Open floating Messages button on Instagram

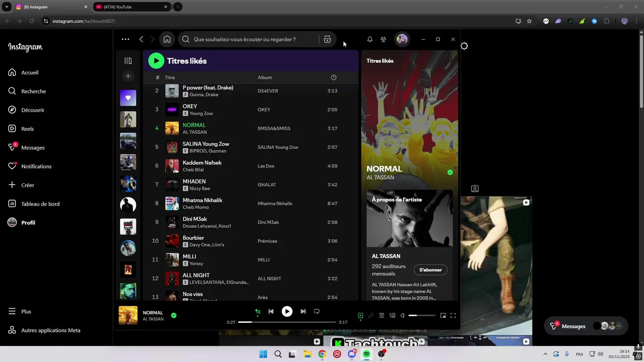[x=586, y=326]
